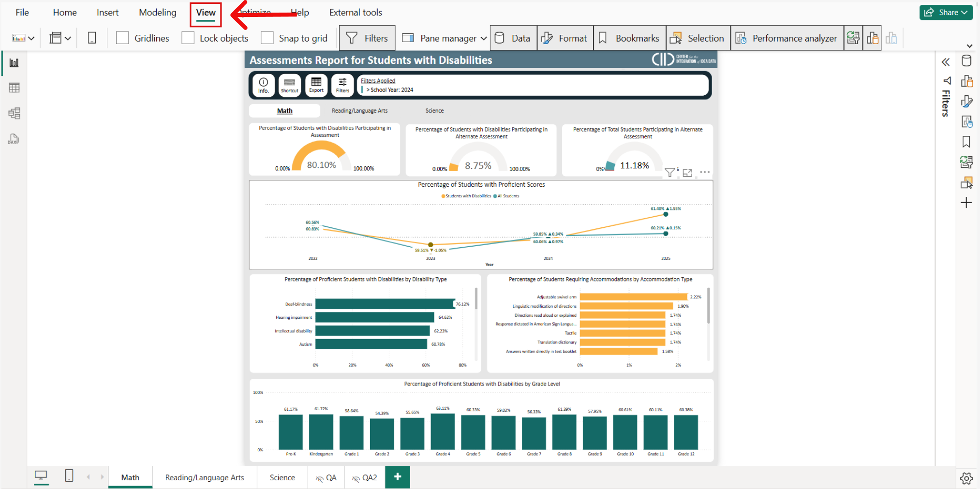Click the disability type chart scrollbar
This screenshot has height=489, width=980.
click(476, 299)
